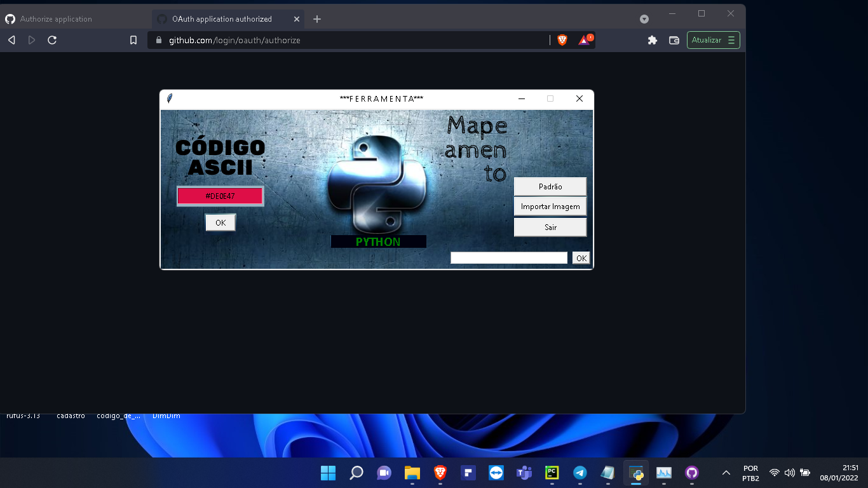Select the pink #DE0E47 color field

pos(220,196)
